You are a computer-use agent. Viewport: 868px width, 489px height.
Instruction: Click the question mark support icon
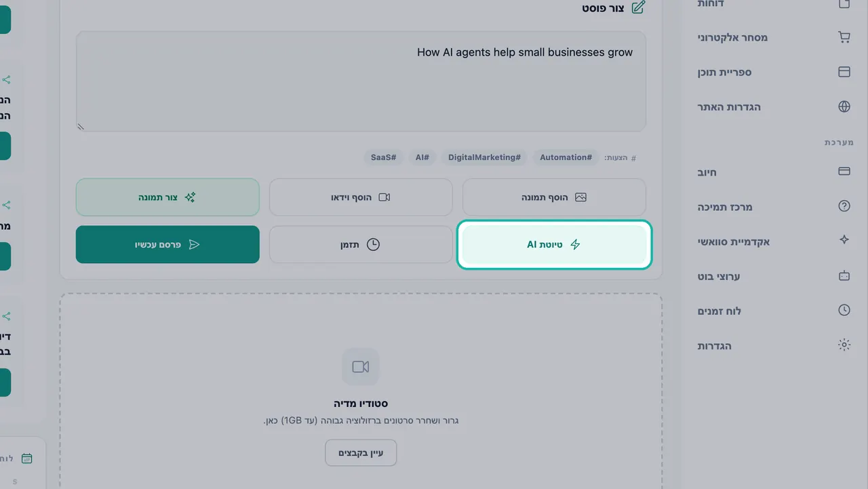point(844,206)
